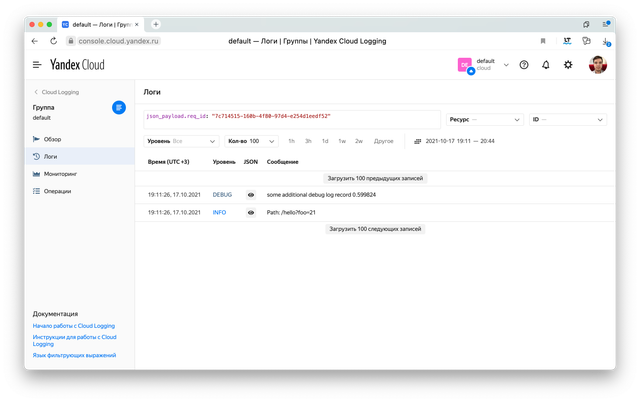The height and width of the screenshot is (402, 640).
Task: Select the 1h time range option
Action: click(292, 141)
